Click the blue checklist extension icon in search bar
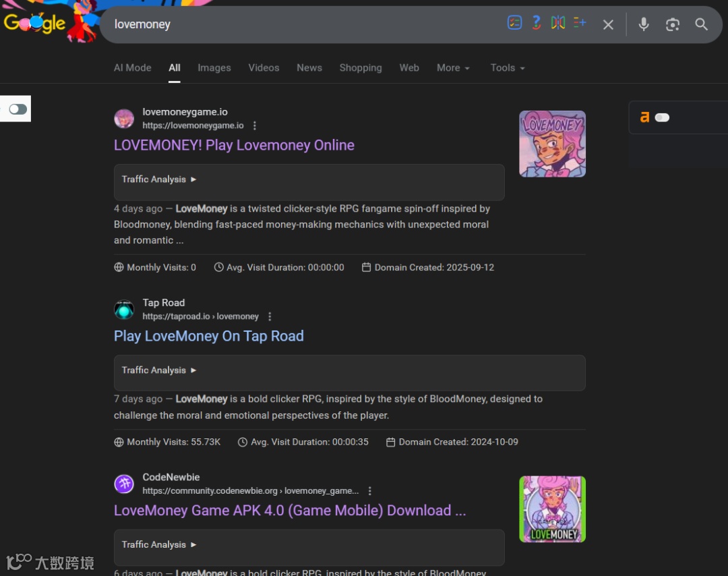This screenshot has width=728, height=576. point(514,23)
